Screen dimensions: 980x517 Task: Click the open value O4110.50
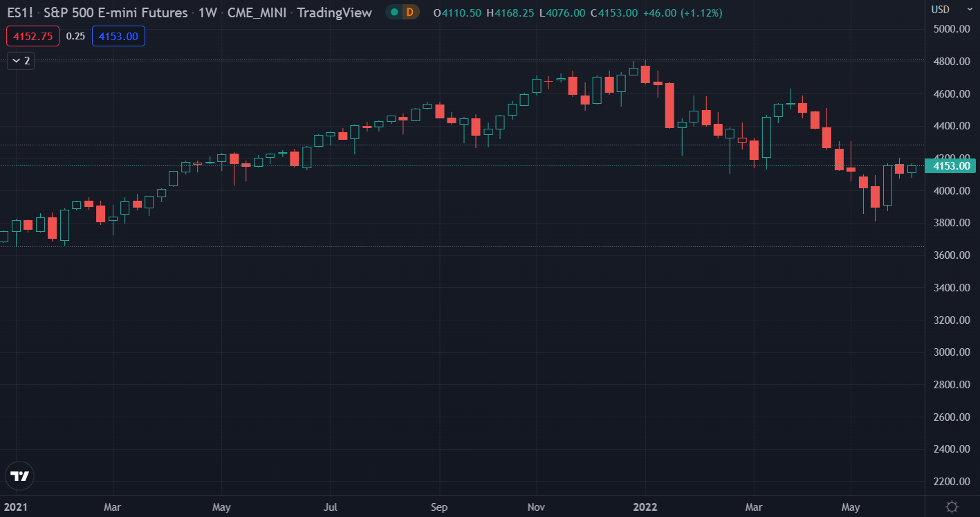pos(458,12)
